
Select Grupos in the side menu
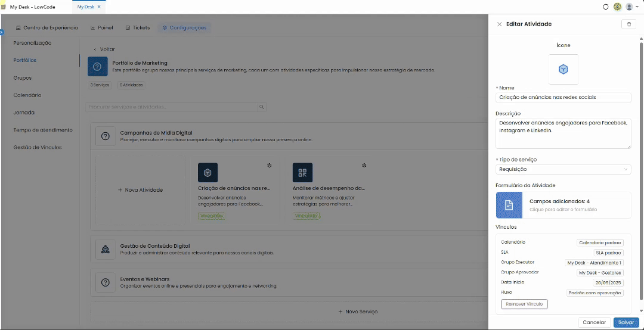(23, 77)
